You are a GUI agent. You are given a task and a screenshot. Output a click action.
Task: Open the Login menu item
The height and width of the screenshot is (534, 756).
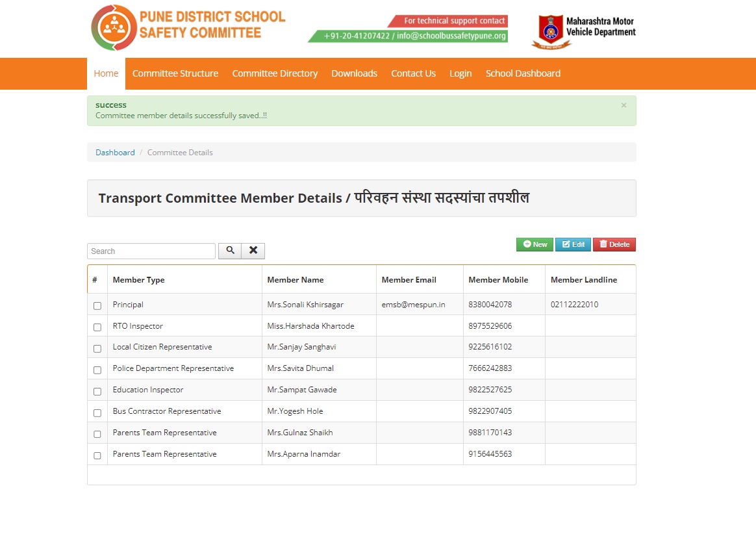[460, 73]
